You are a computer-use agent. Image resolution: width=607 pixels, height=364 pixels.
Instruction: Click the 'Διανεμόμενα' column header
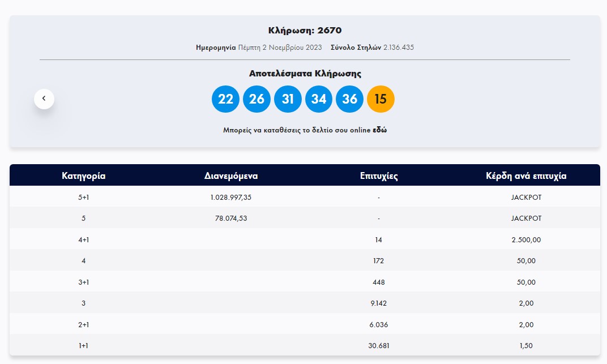[x=231, y=175]
